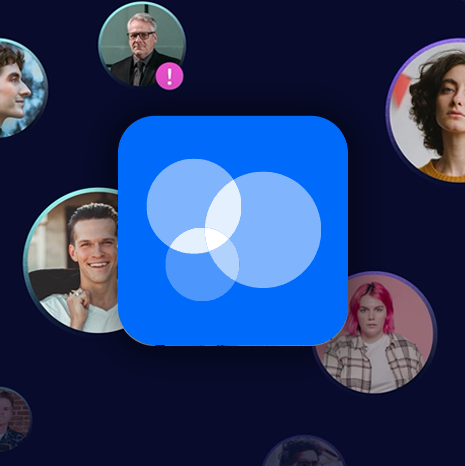Click the brightest white three-circle overlap

tap(216, 239)
